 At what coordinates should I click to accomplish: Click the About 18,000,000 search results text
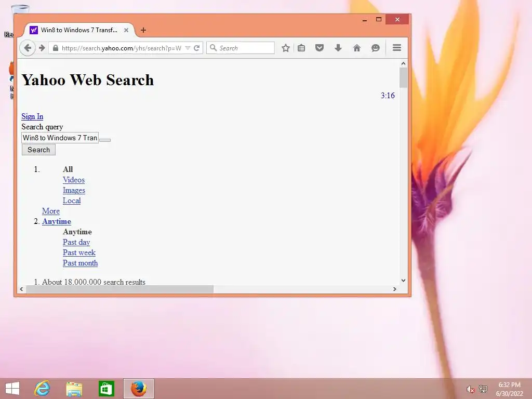(x=94, y=282)
